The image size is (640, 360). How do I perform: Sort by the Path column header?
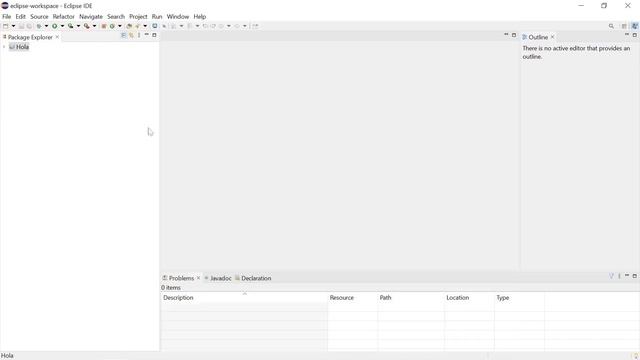[x=411, y=298]
